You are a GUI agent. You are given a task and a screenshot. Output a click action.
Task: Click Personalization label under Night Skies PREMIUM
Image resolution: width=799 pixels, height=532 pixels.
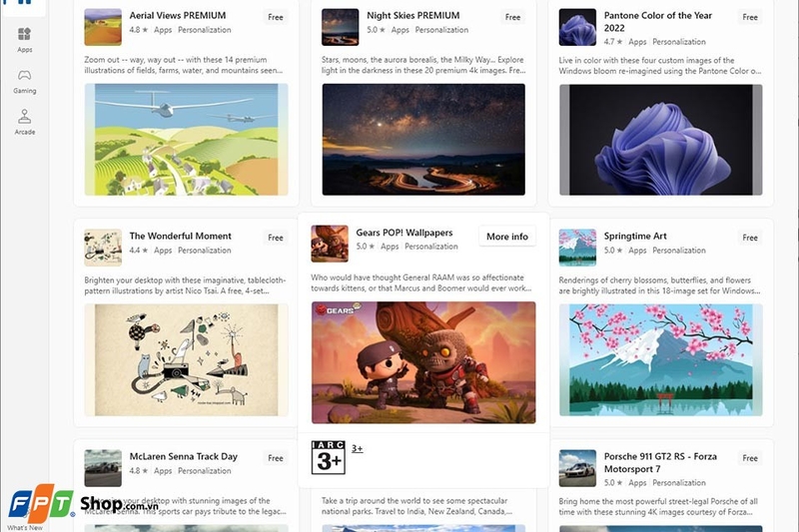point(441,30)
